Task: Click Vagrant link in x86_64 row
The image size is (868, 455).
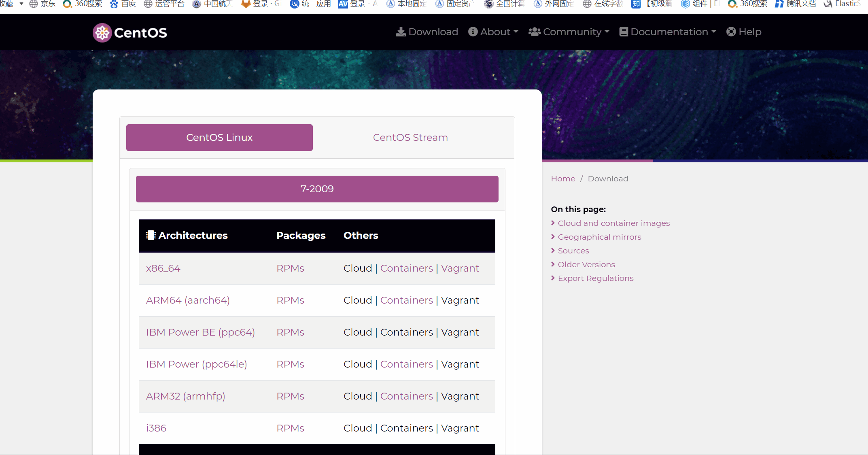Action: 460,268
